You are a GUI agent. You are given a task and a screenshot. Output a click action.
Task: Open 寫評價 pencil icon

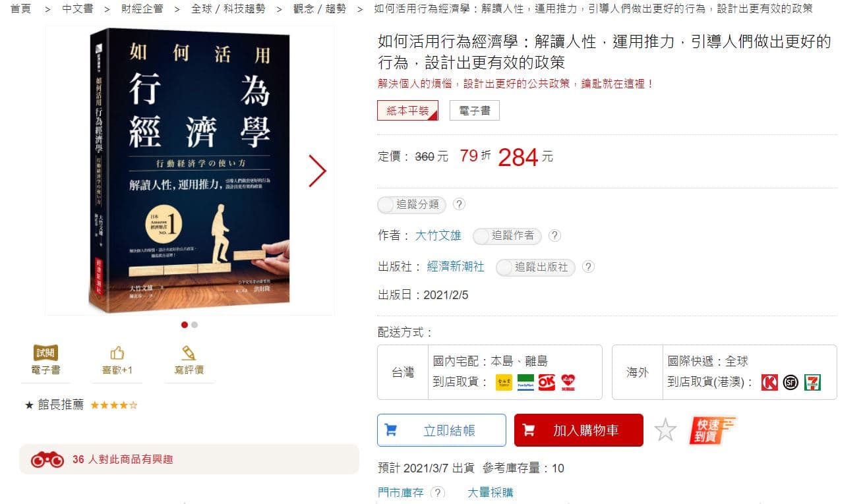point(189,352)
